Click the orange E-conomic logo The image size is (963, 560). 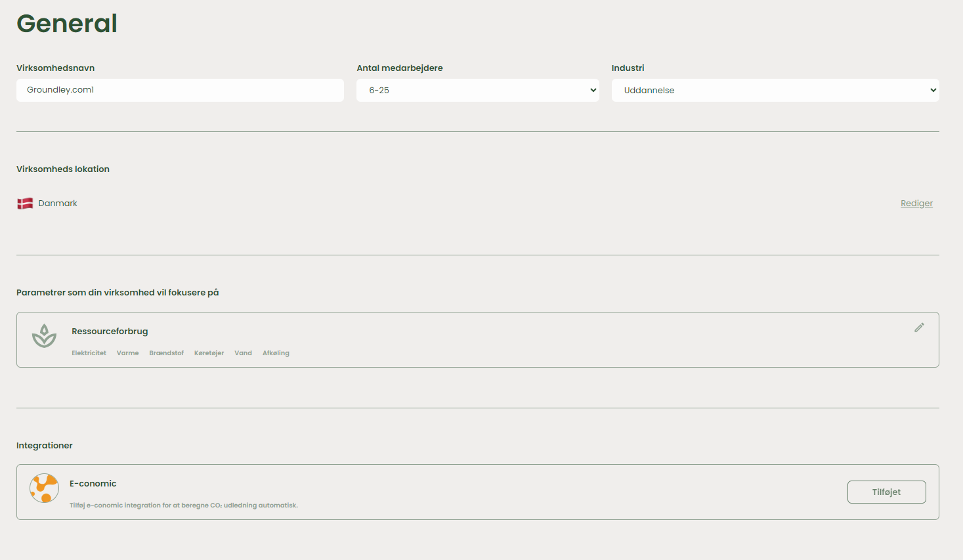[x=44, y=488]
